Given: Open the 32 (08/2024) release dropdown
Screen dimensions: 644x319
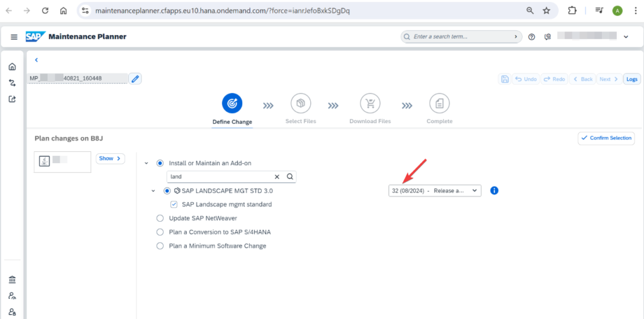Looking at the screenshot, I should [435, 191].
